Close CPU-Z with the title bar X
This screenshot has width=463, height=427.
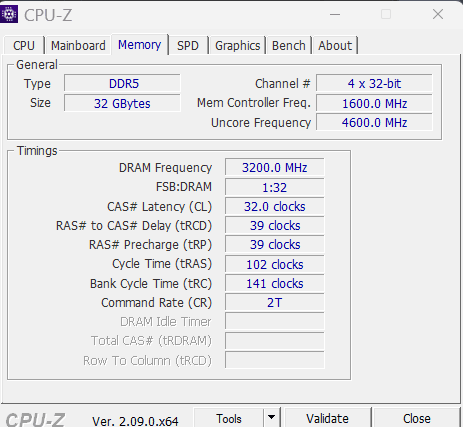click(438, 14)
